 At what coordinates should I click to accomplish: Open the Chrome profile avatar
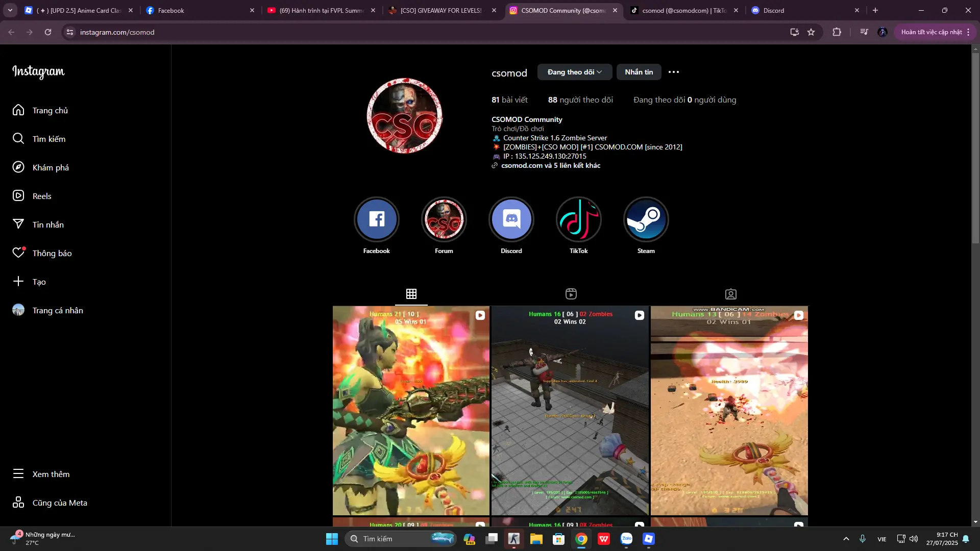coord(883,32)
